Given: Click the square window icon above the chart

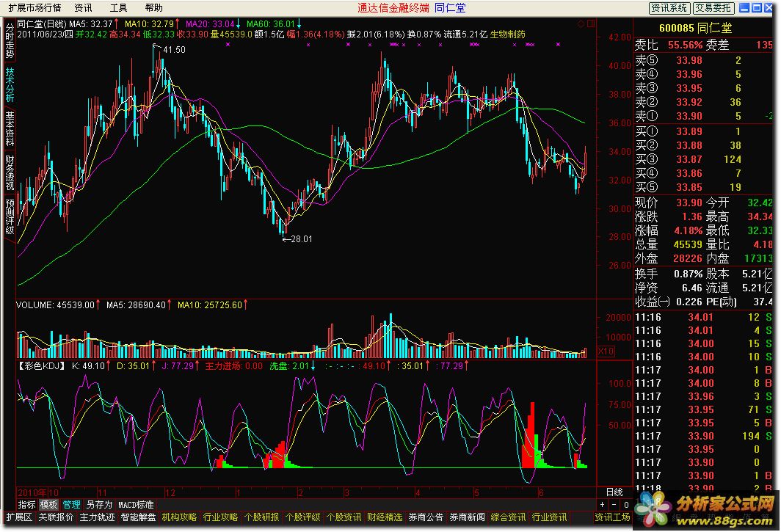Looking at the screenshot, I should [591, 23].
